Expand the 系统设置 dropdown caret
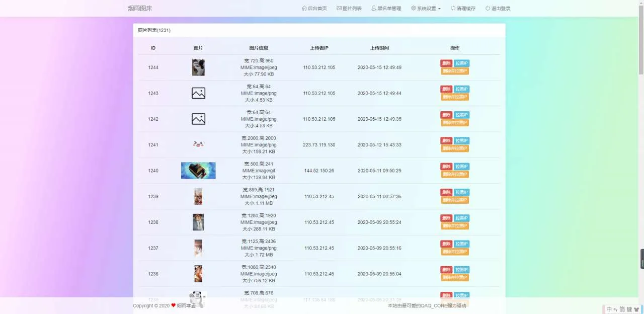644x314 pixels. pyautogui.click(x=439, y=9)
